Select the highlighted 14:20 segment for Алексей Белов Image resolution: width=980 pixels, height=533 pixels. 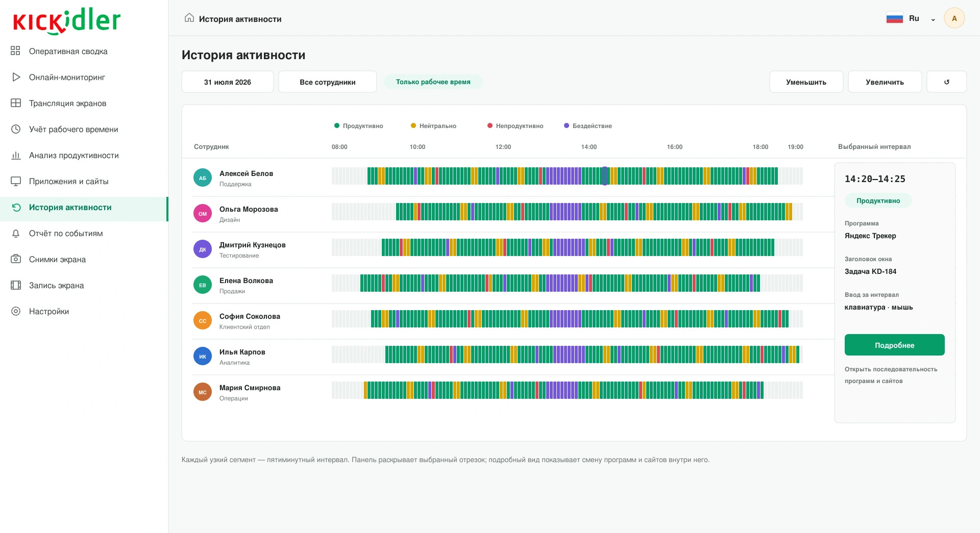pyautogui.click(x=605, y=176)
